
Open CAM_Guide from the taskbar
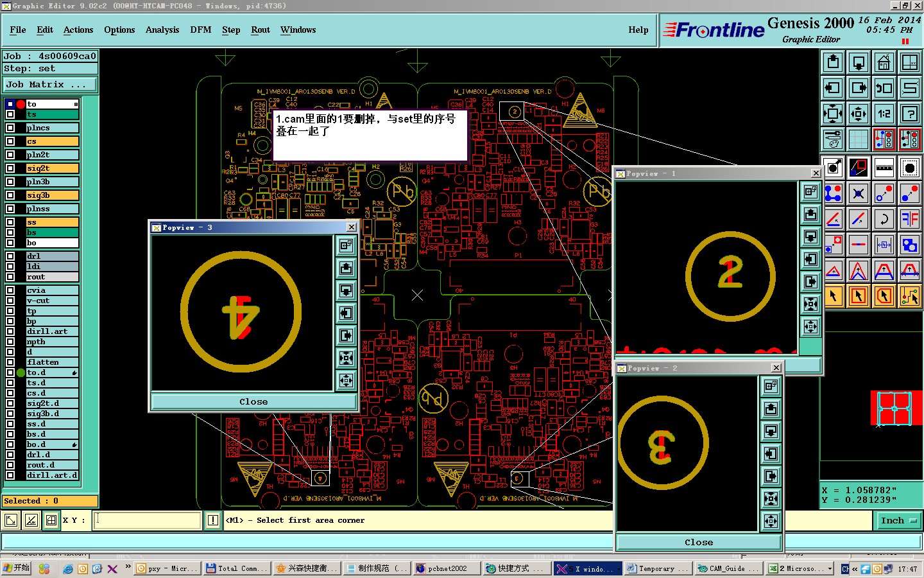[x=730, y=568]
